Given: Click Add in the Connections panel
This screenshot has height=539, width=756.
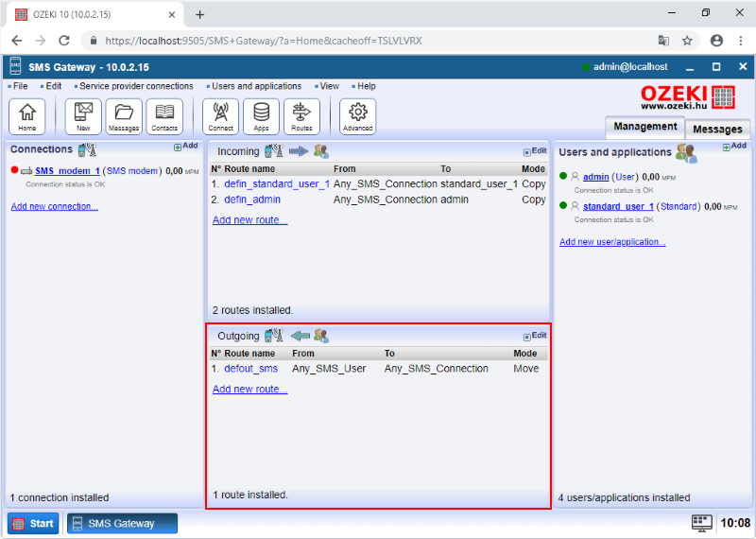Looking at the screenshot, I should pos(186,147).
